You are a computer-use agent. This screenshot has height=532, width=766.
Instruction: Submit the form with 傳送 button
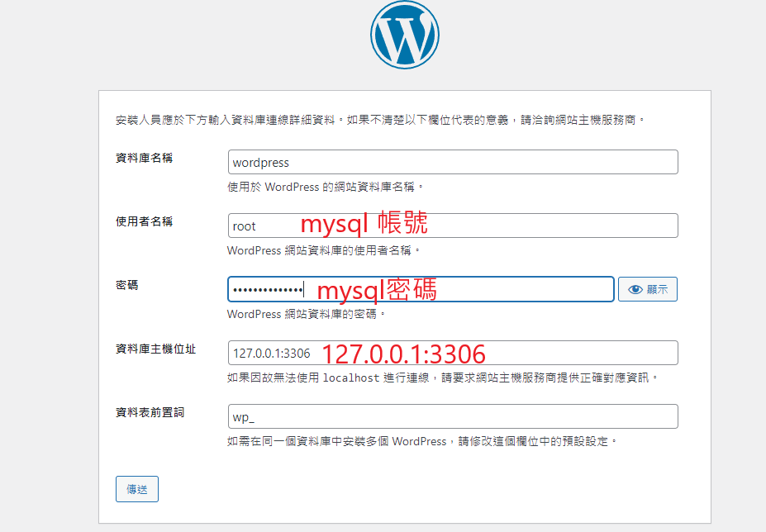pyautogui.click(x=137, y=489)
